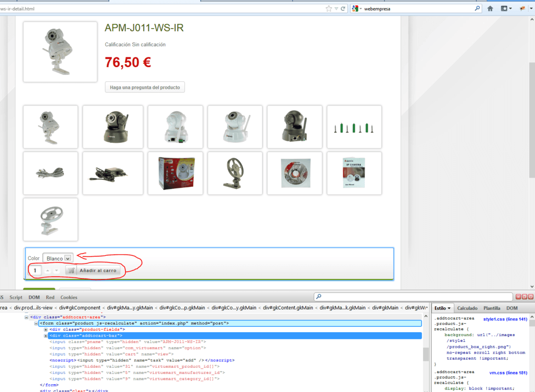Click the quantity input field
Viewport: 535px width, 392px height.
(x=35, y=270)
